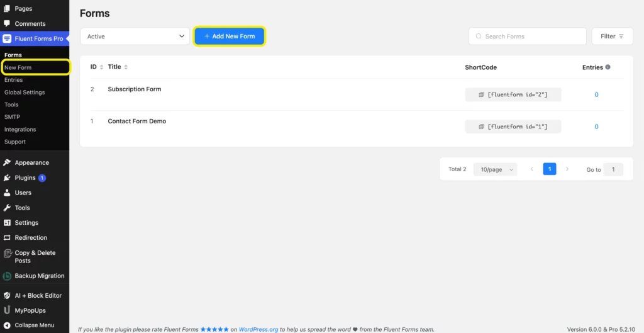Viewport: 644px width, 333px height.
Task: Click the Redirection arrows icon
Action: 7,237
